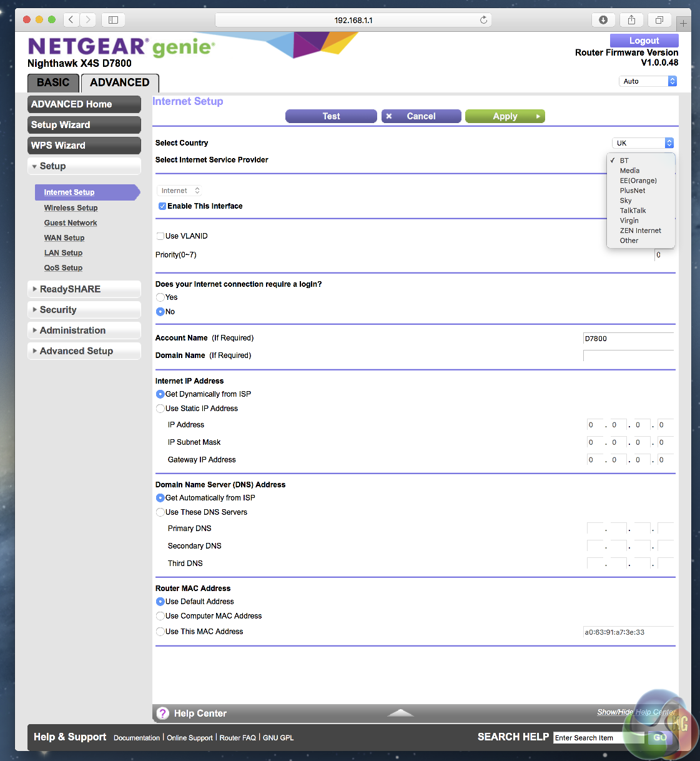
Task: Open the Router FAQ link
Action: 238,738
